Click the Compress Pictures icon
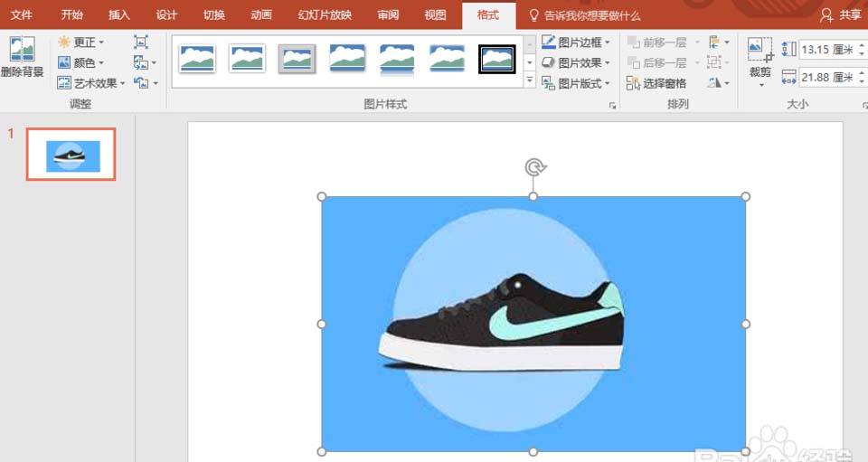The height and width of the screenshot is (462, 868). [141, 42]
